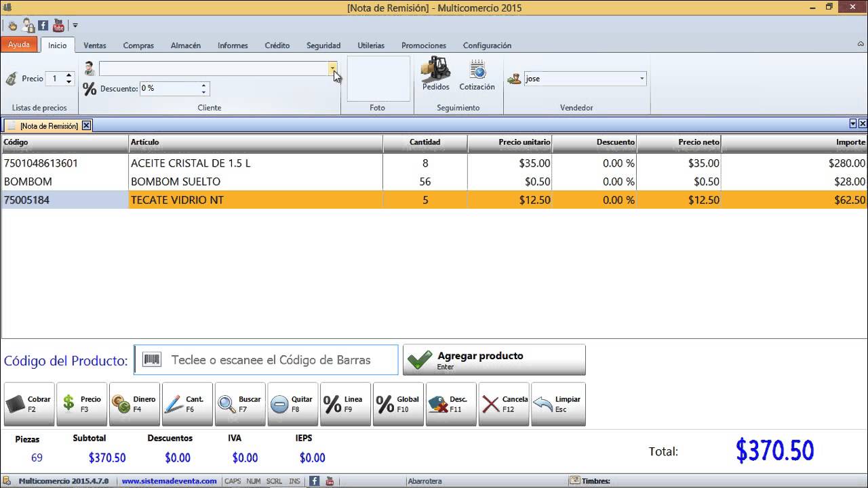The image size is (868, 488).
Task: Decrease the Precio list number
Action: [x=68, y=82]
